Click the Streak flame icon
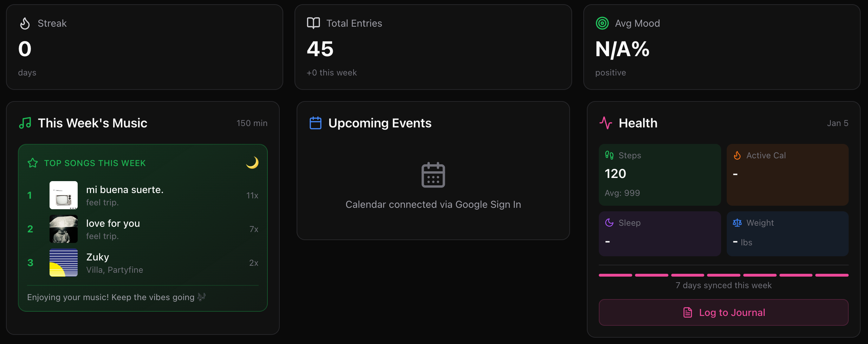Image resolution: width=868 pixels, height=344 pixels. (x=25, y=24)
